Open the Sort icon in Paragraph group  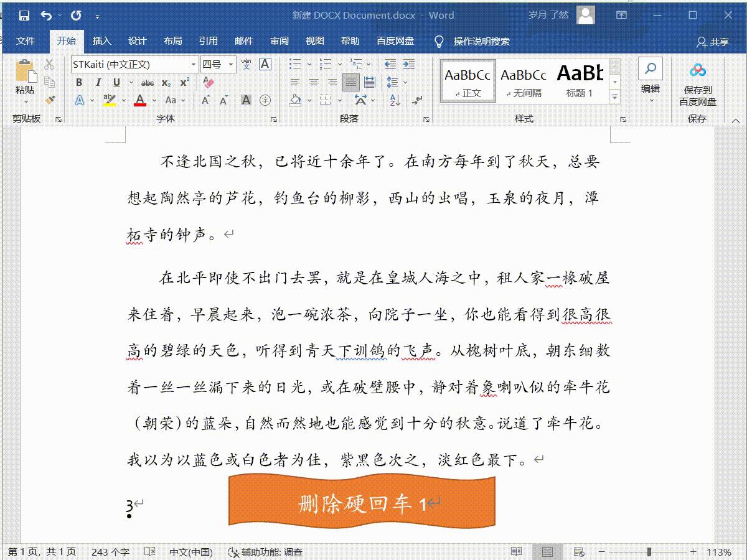pyautogui.click(x=394, y=100)
